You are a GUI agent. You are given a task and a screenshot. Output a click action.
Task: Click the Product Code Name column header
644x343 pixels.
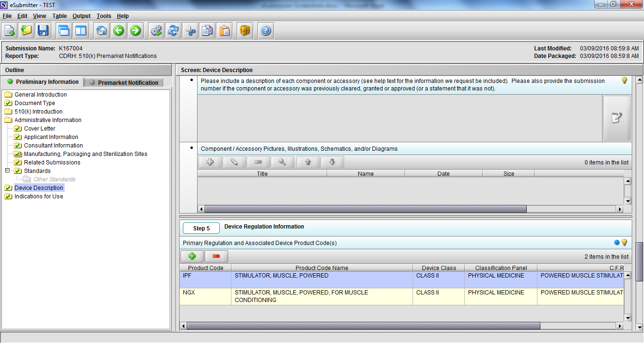[x=322, y=268]
